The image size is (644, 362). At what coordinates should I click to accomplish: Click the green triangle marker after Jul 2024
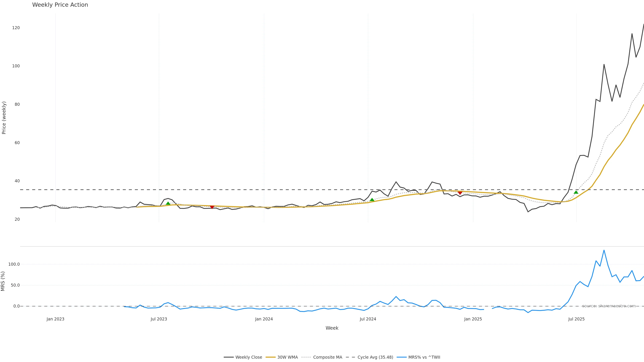tap(372, 200)
